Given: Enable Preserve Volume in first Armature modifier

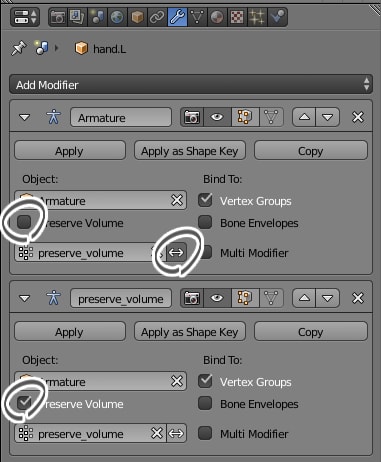Looking at the screenshot, I should click(x=24, y=222).
